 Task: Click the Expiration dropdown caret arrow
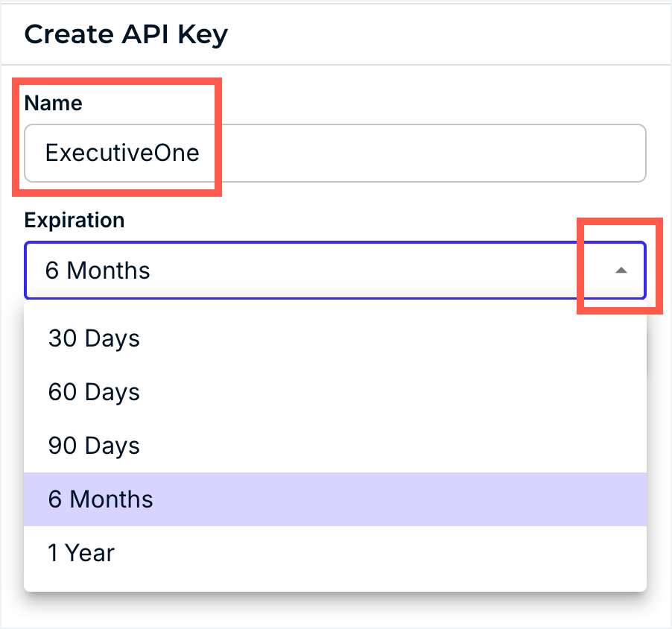coord(621,271)
